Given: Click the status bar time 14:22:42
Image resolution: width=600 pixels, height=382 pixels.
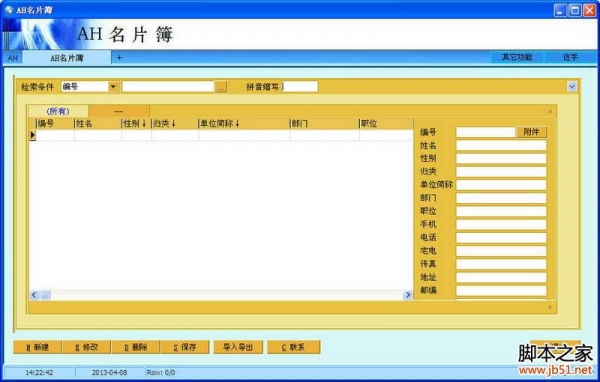Looking at the screenshot, I should coord(39,372).
